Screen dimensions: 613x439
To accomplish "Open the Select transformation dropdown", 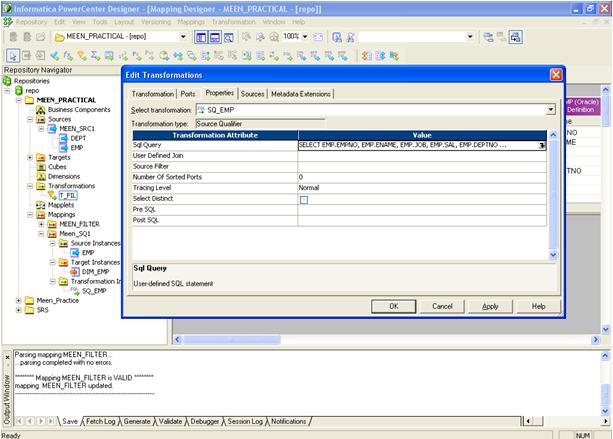I will (550, 109).
